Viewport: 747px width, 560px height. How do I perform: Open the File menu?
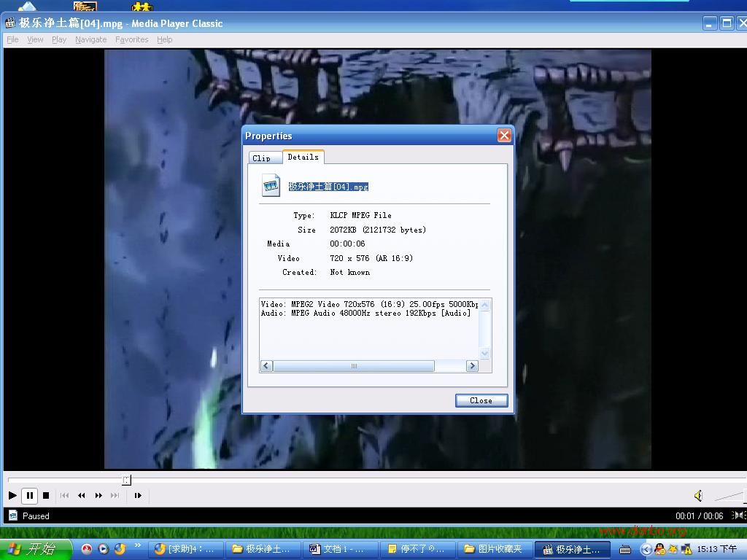coord(13,39)
